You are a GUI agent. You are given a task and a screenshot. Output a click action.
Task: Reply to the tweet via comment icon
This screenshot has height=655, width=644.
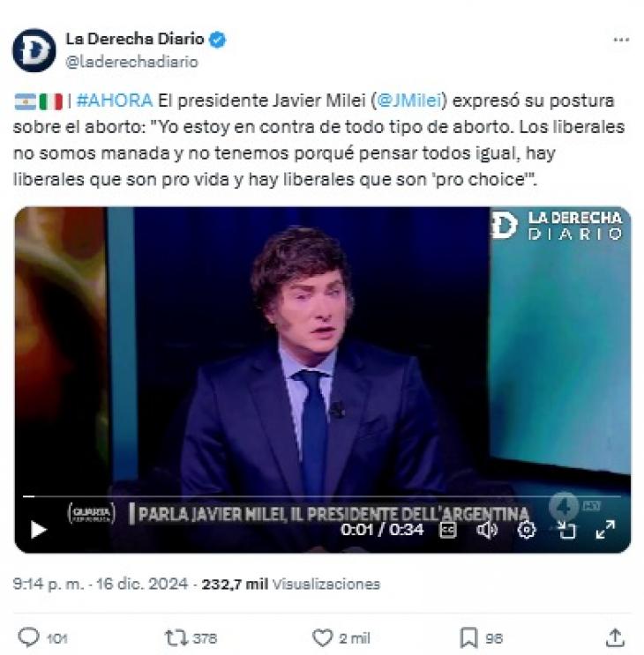28,637
